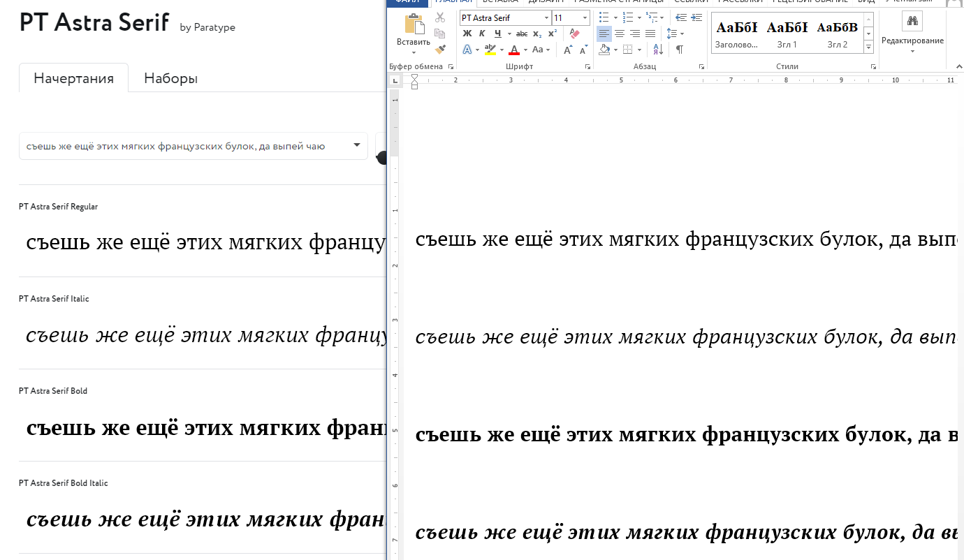Clear all formatting with the eraser icon

574,34
